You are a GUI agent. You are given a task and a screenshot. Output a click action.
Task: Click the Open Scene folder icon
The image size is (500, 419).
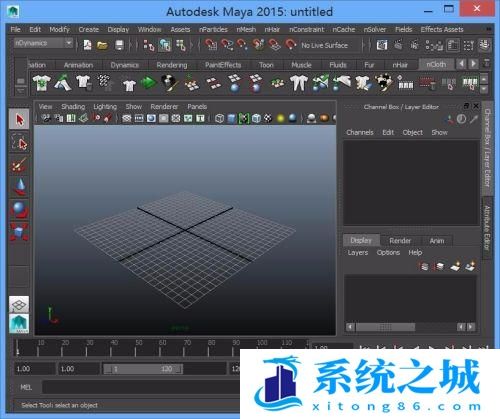[x=103, y=45]
